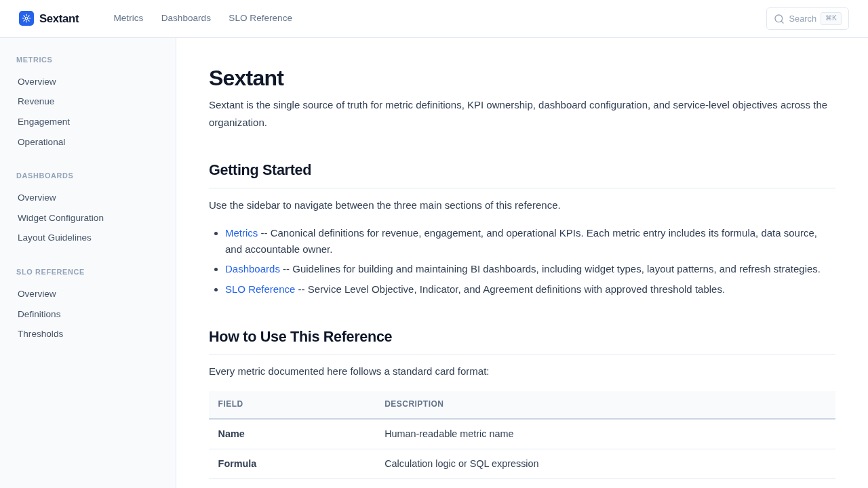
Task: Open the Metrics top navigation item
Action: click(x=128, y=18)
